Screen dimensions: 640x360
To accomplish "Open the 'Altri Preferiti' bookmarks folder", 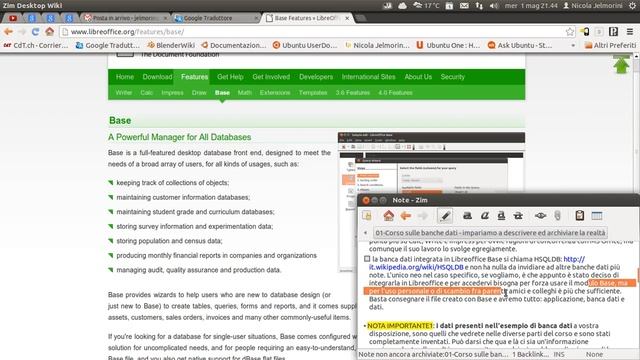I will pos(610,45).
